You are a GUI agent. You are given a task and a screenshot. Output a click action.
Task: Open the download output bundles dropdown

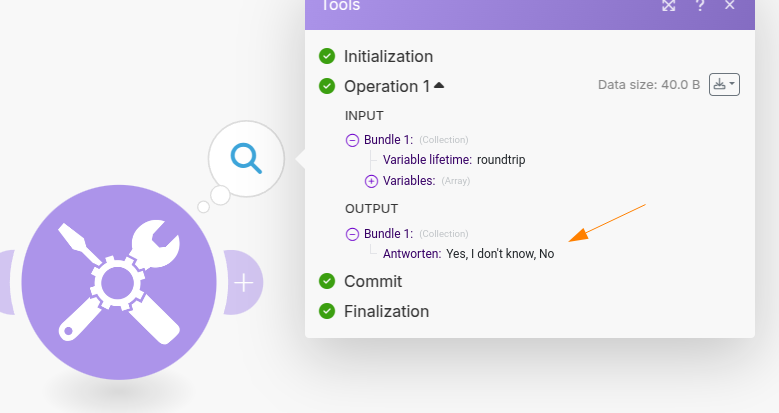click(724, 85)
